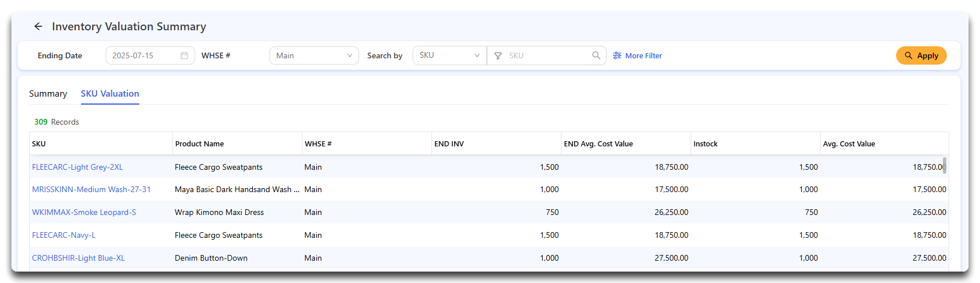Click the back arrow icon
Screen dimensions: 980x283
pyautogui.click(x=38, y=26)
